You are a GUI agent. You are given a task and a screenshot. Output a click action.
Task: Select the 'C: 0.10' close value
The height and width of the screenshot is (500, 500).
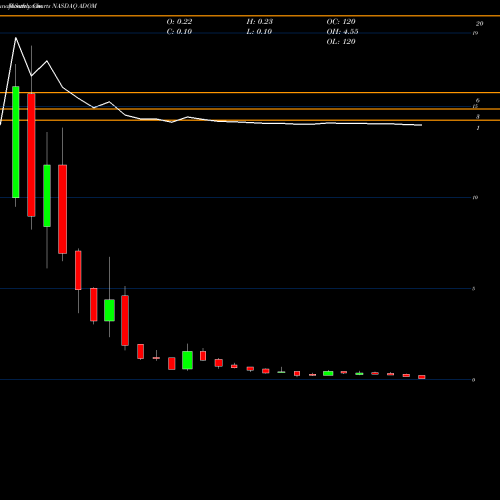(x=179, y=32)
